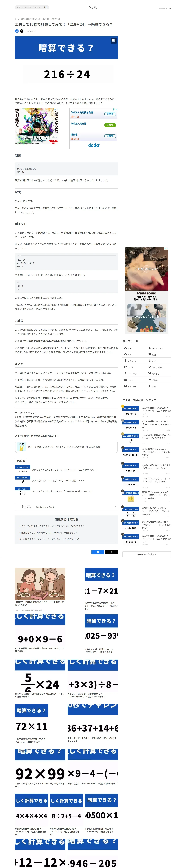
Task: Click 仕事詳細 for 学校法人同志社
Action: (x=110, y=125)
